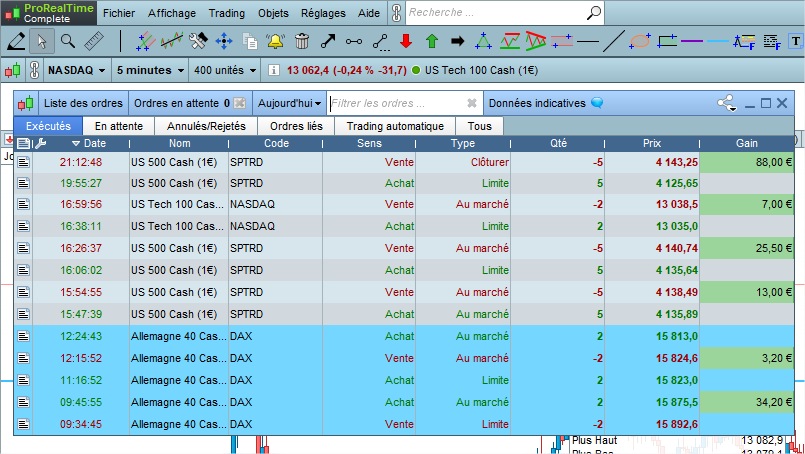Switch to the Trading automatique tab

pos(395,126)
